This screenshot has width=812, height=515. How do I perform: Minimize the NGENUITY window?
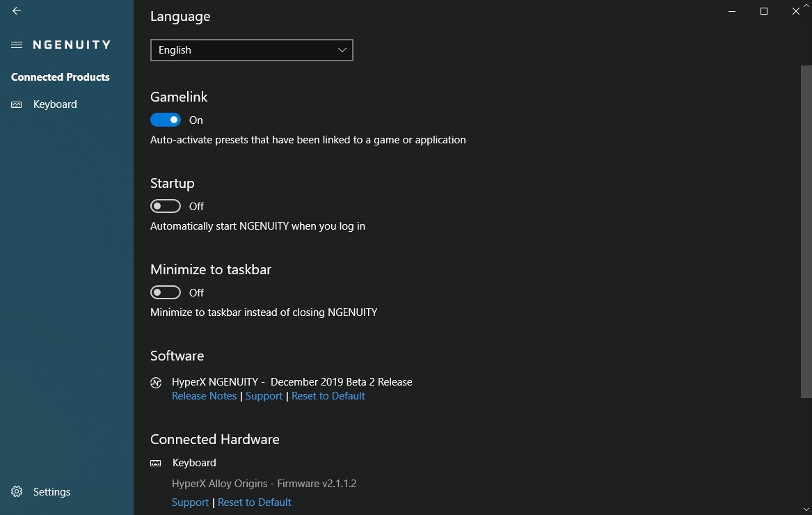point(732,11)
